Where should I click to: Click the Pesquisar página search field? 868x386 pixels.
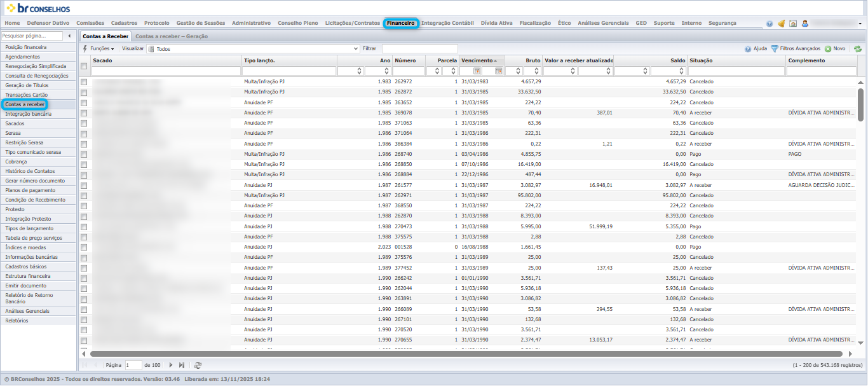32,36
